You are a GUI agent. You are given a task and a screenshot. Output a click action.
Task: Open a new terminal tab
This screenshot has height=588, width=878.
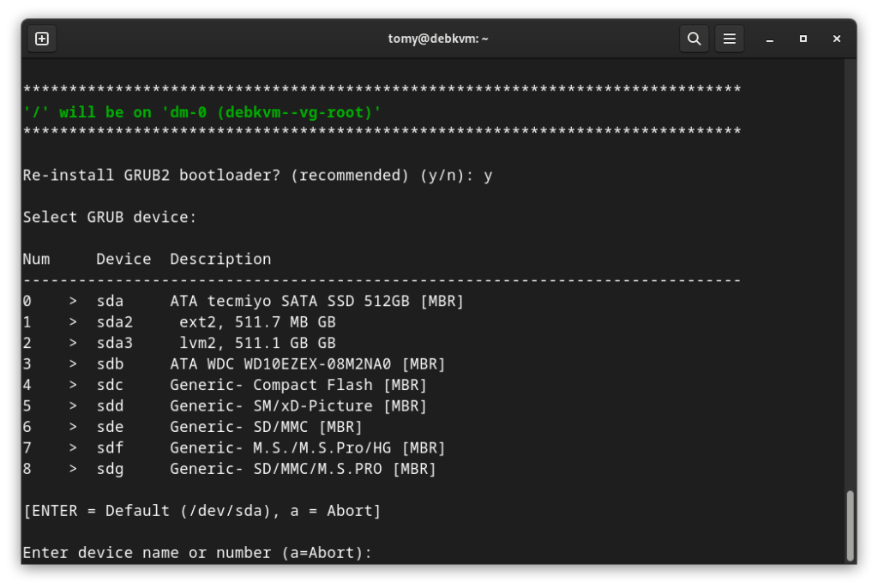[42, 39]
